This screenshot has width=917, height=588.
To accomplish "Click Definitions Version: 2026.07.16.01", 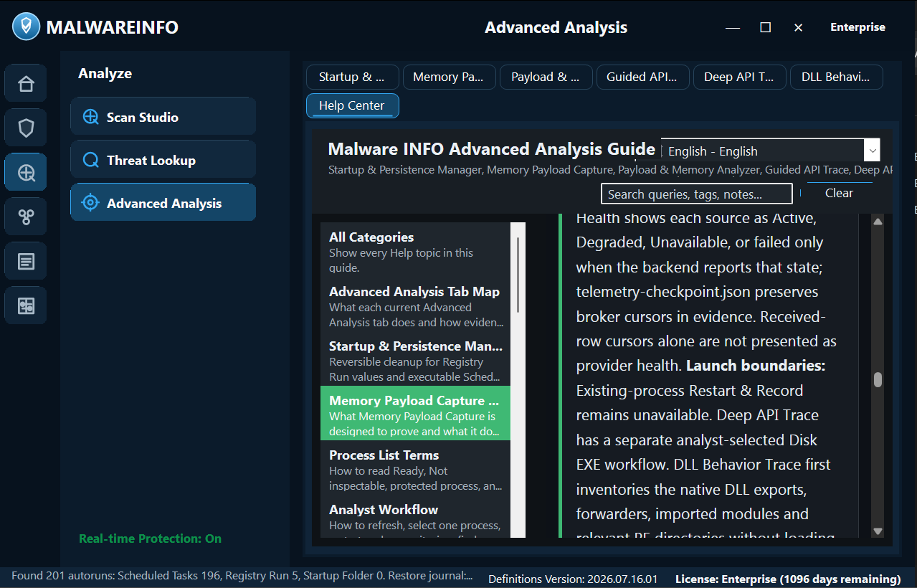I will [573, 579].
